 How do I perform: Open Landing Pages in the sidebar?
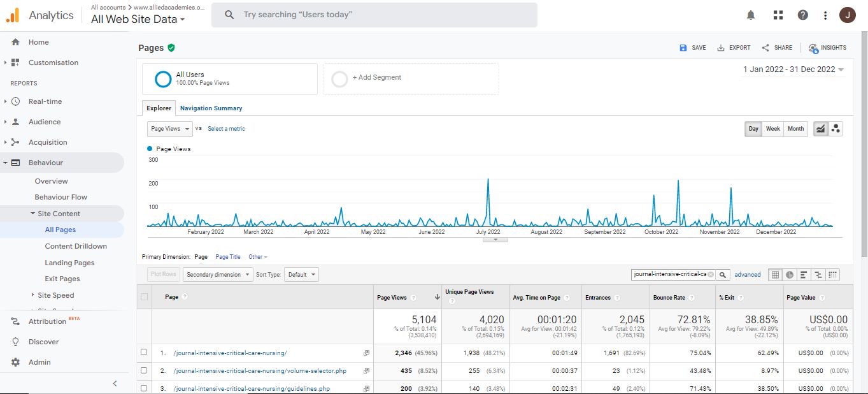pyautogui.click(x=69, y=263)
